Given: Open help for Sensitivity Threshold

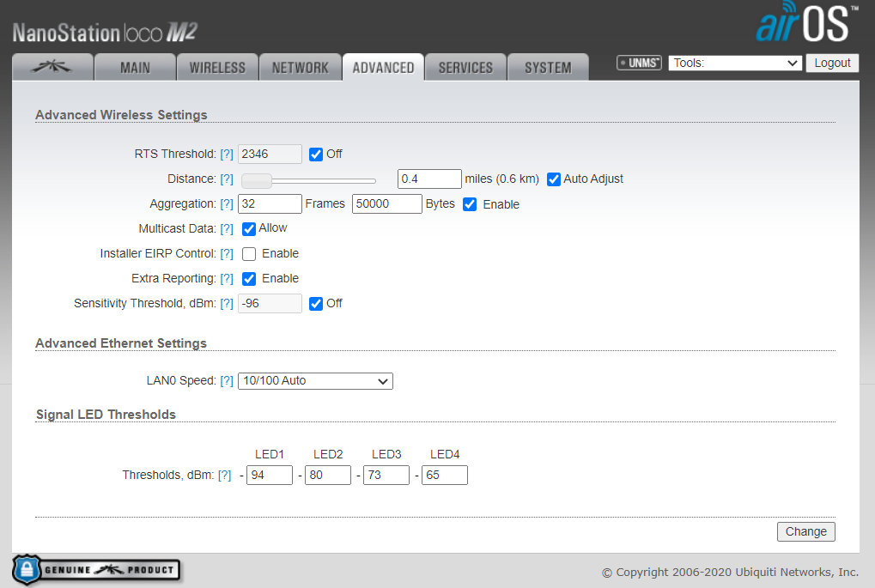Looking at the screenshot, I should [227, 304].
